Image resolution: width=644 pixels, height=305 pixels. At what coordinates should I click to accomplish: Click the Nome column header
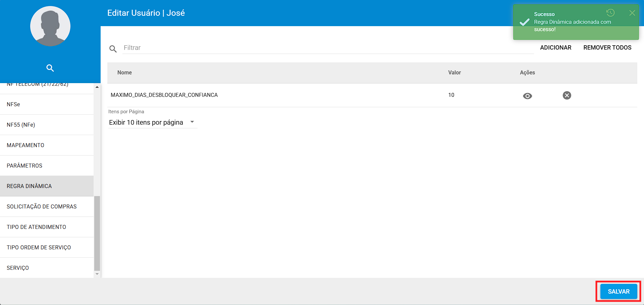pyautogui.click(x=124, y=72)
